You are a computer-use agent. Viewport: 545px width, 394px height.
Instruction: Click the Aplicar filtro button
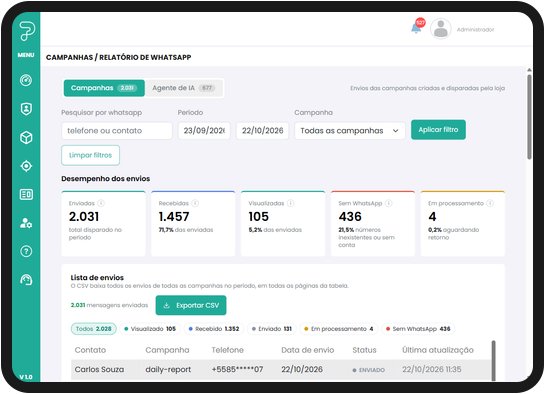pyautogui.click(x=438, y=130)
